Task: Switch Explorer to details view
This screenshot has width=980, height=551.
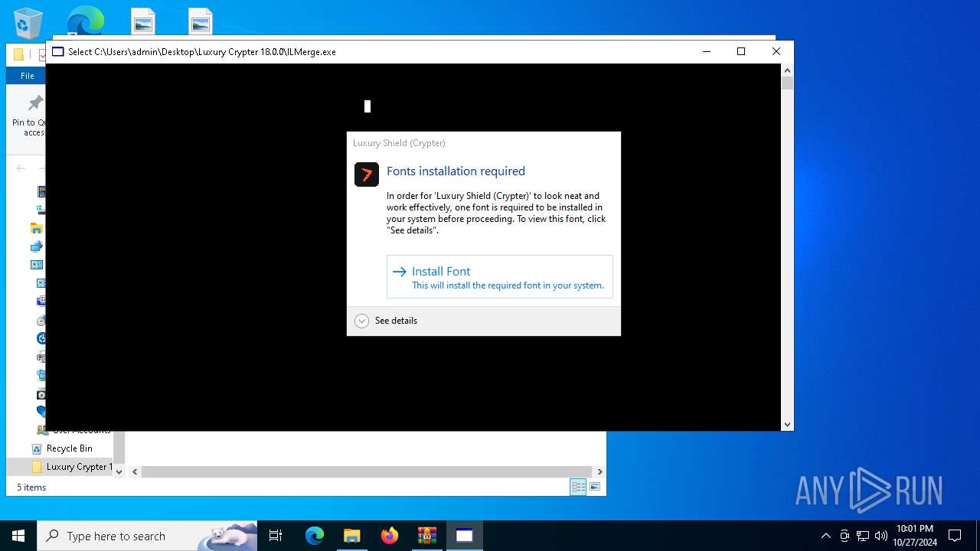Action: tap(578, 487)
